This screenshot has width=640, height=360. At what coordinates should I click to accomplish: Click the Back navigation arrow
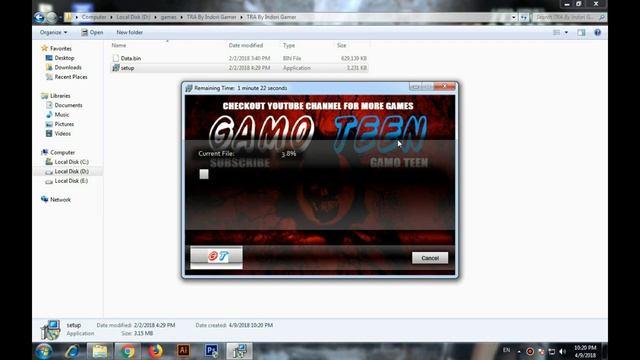(x=39, y=17)
